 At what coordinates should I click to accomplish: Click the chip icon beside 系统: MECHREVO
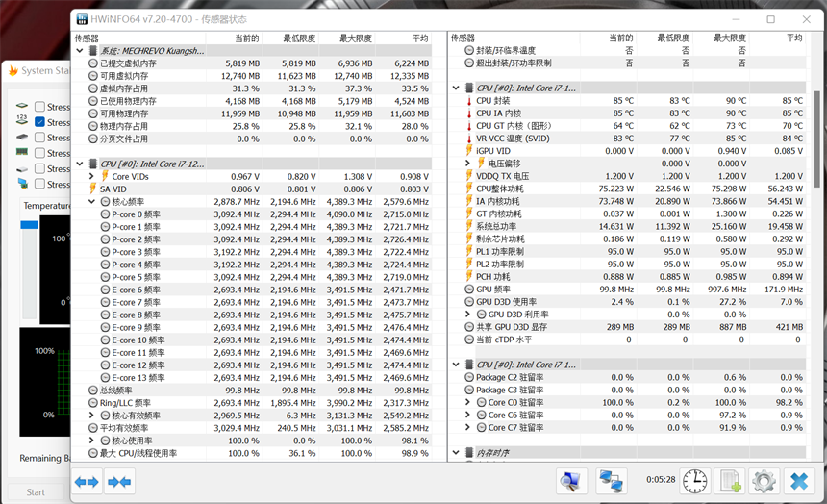click(x=93, y=51)
